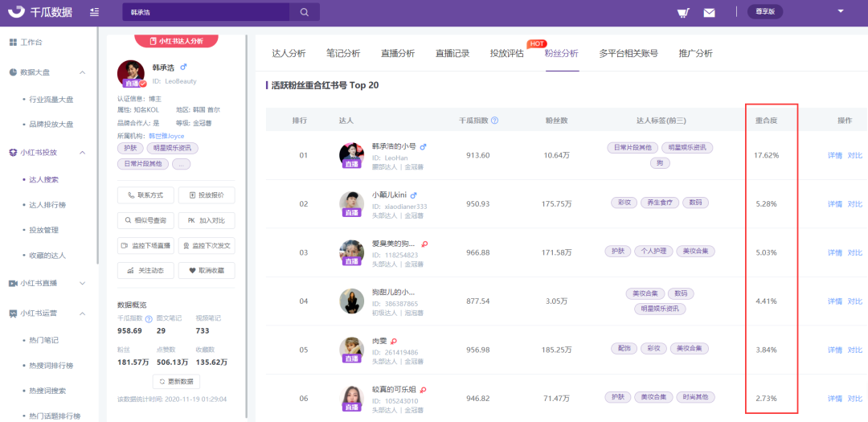Screen dimensions: 868x422
Task: Click the 重合度 column header
Action: (x=767, y=121)
